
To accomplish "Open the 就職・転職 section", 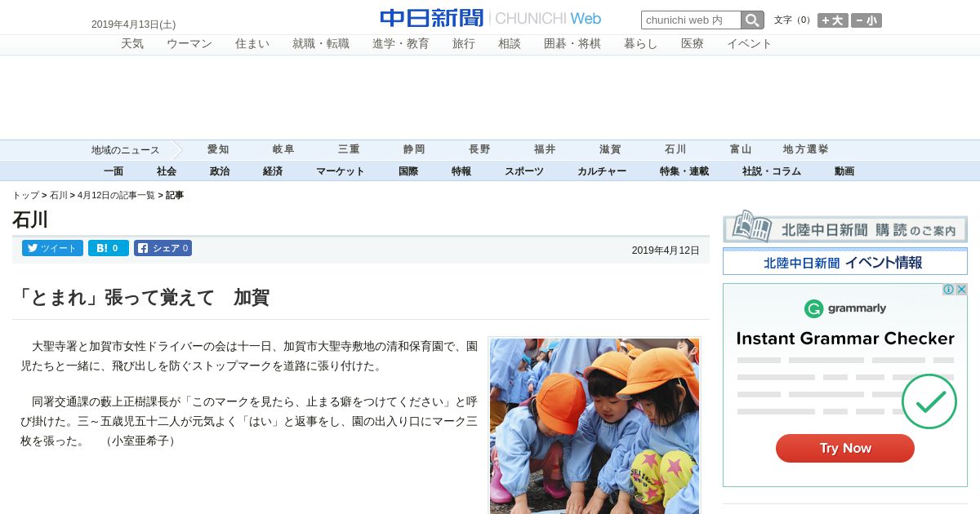I will point(321,44).
